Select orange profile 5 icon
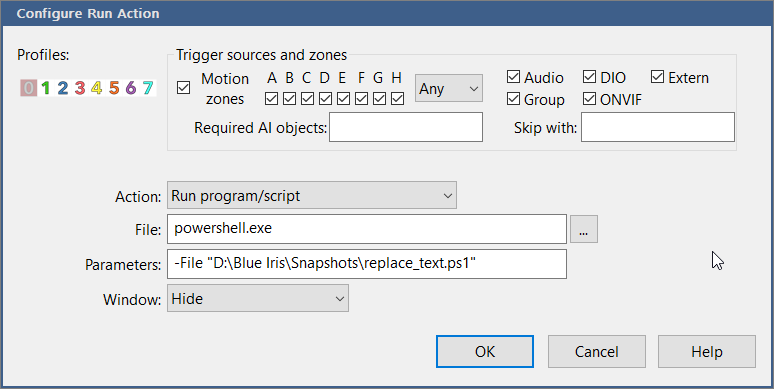This screenshot has height=389, width=774. click(114, 88)
